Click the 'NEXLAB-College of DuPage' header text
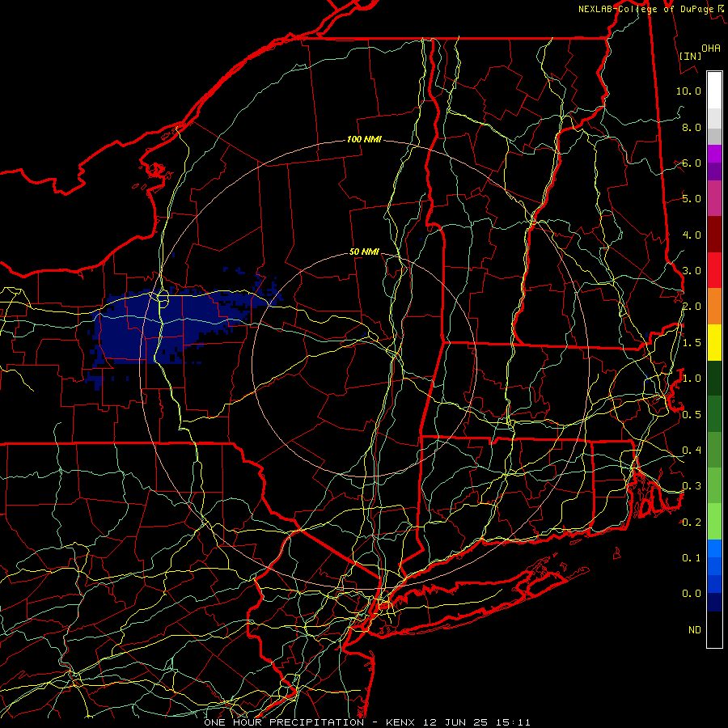The image size is (728, 728). click(x=645, y=9)
